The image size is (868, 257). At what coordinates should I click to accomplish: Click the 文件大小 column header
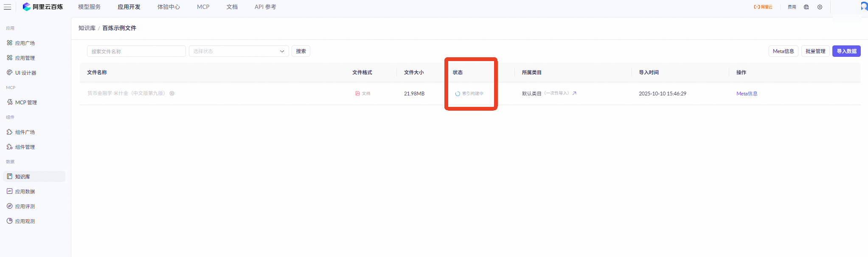(x=414, y=73)
